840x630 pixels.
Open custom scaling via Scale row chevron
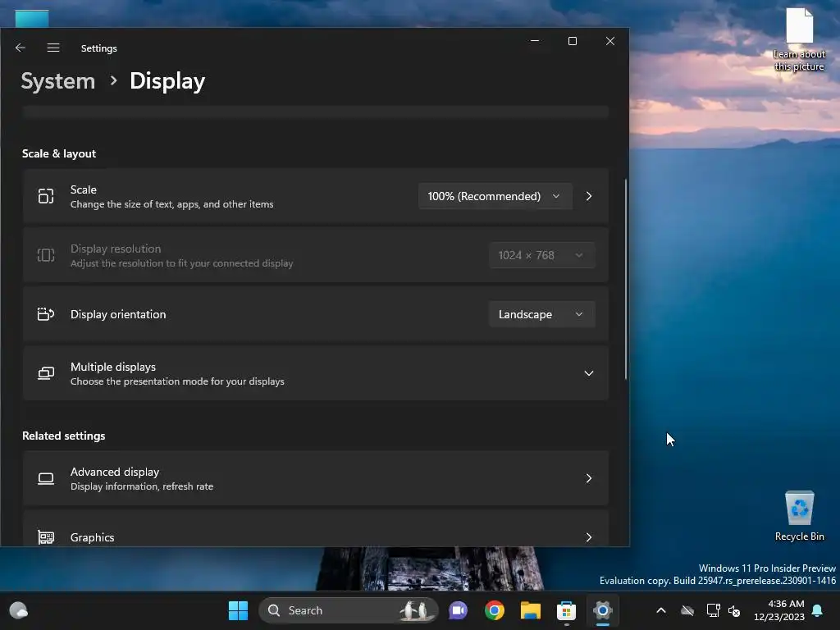coord(589,196)
